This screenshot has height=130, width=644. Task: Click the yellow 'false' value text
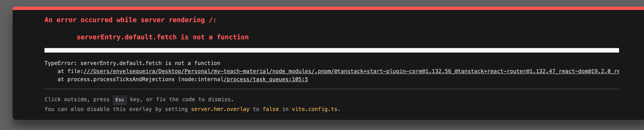(x=270, y=109)
